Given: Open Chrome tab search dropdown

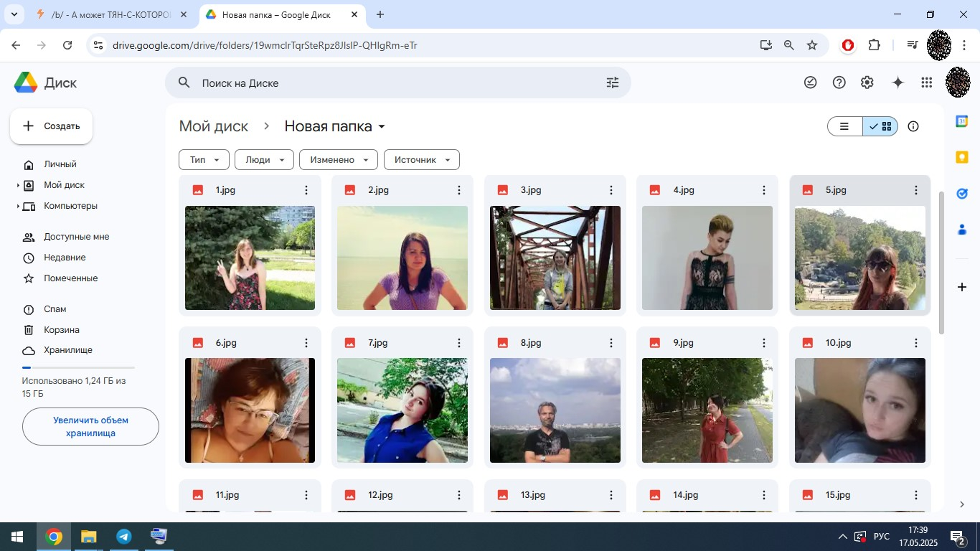Looking at the screenshot, I should [14, 14].
